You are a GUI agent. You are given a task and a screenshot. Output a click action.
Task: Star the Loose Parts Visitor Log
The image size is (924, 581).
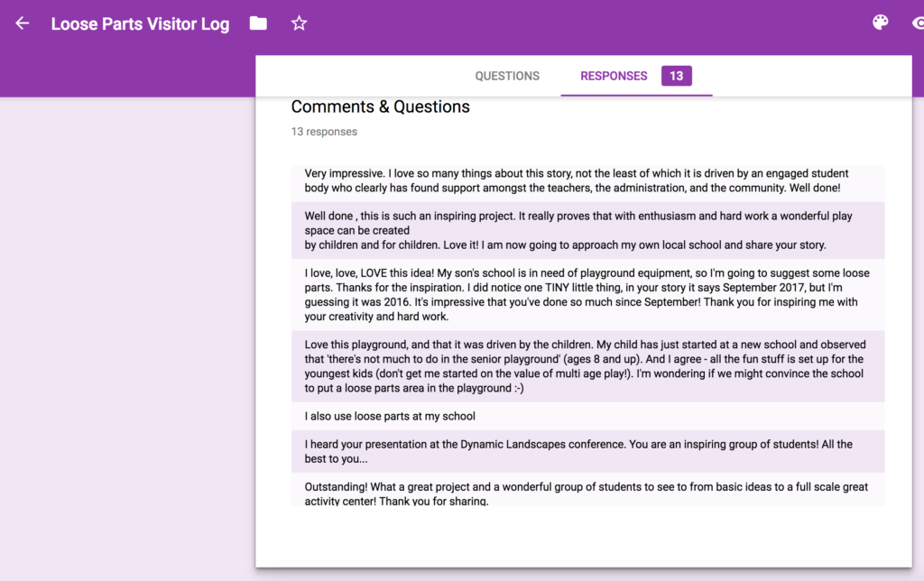[299, 23]
